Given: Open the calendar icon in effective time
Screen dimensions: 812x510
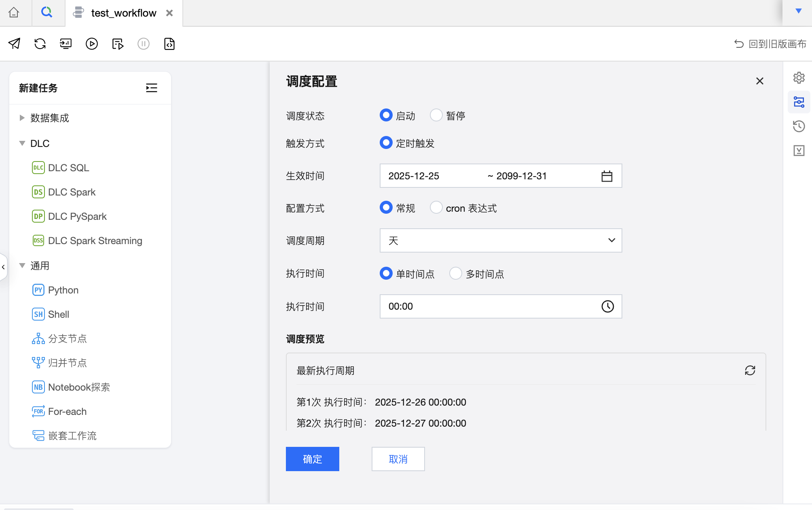Looking at the screenshot, I should (x=607, y=176).
